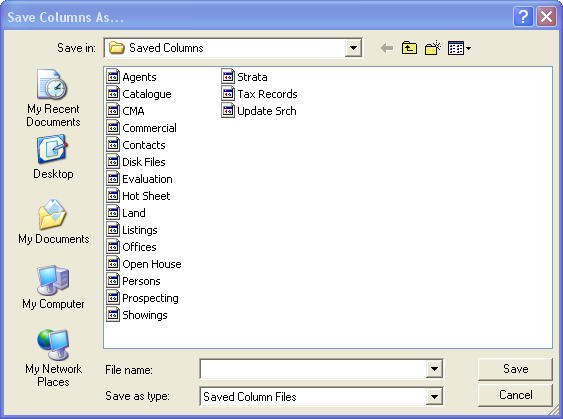Click the context help question mark button
The width and height of the screenshot is (563, 419).
(x=523, y=17)
